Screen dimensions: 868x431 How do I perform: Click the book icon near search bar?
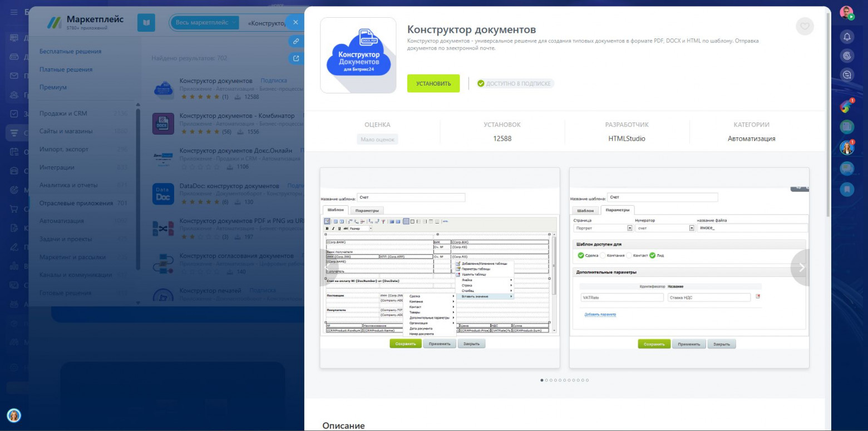146,23
